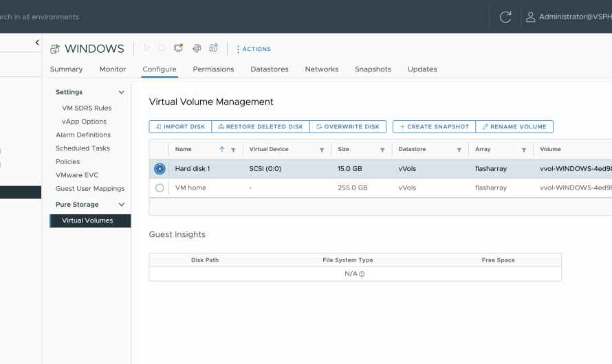
Task: Click the refresh icon in top bar
Action: click(505, 17)
